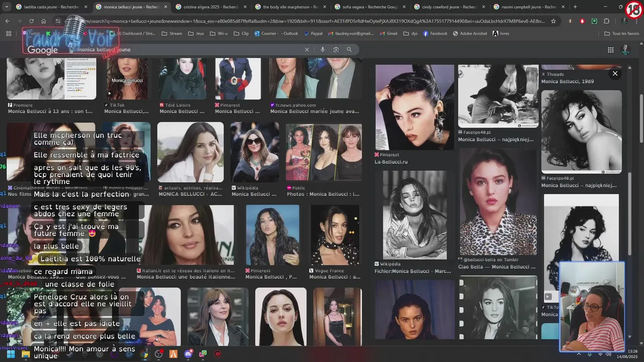
Task: Search by image with the Lens icon
Action: (336, 50)
